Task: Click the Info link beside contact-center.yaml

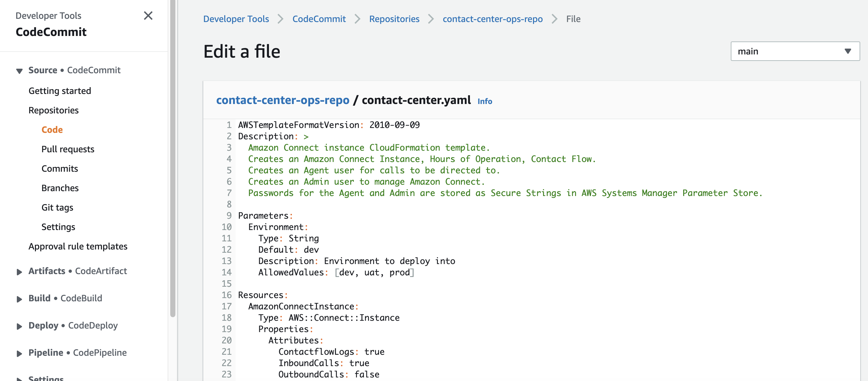Action: (484, 101)
